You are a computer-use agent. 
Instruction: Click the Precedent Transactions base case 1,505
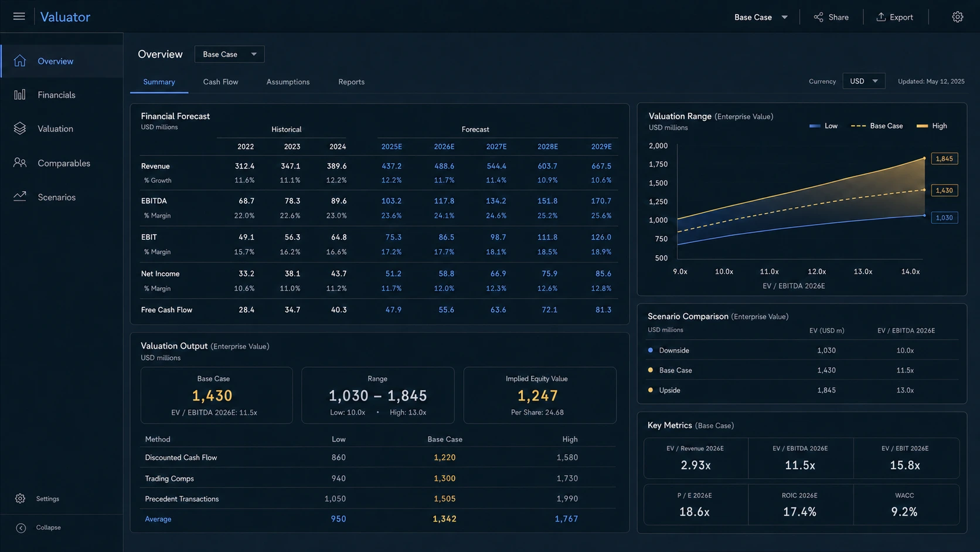click(x=444, y=499)
